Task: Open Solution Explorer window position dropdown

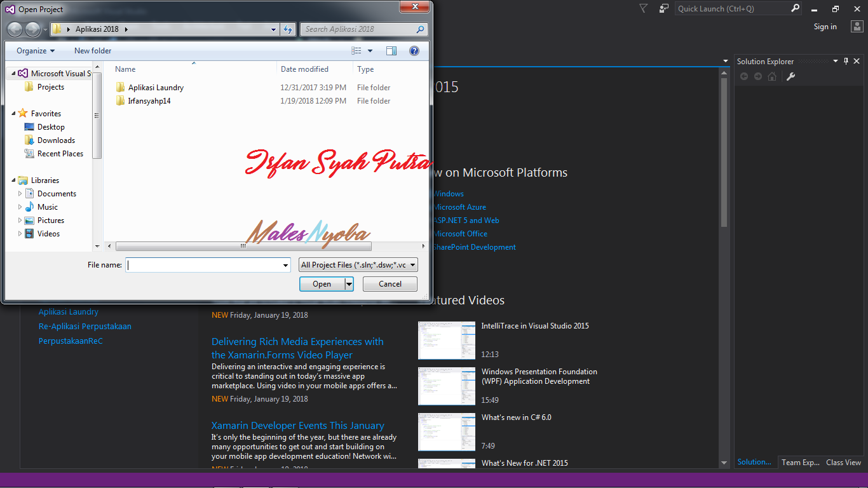Action: (x=836, y=62)
